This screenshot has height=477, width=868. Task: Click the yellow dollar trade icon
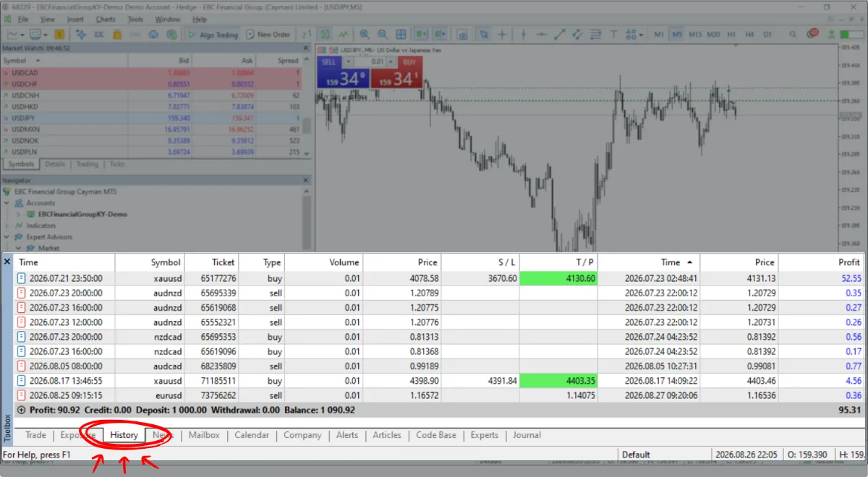59,34
